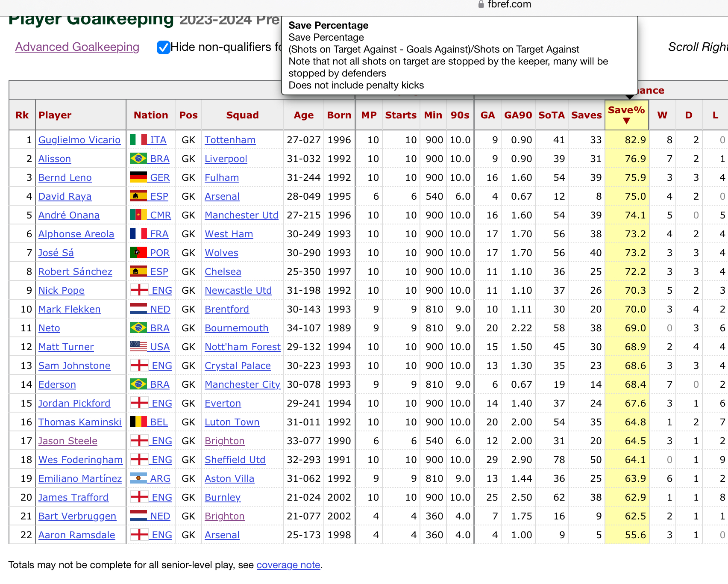Viewport: 728px width, 584px height.
Task: Open Emiliano Martínez's player page
Action: click(80, 478)
